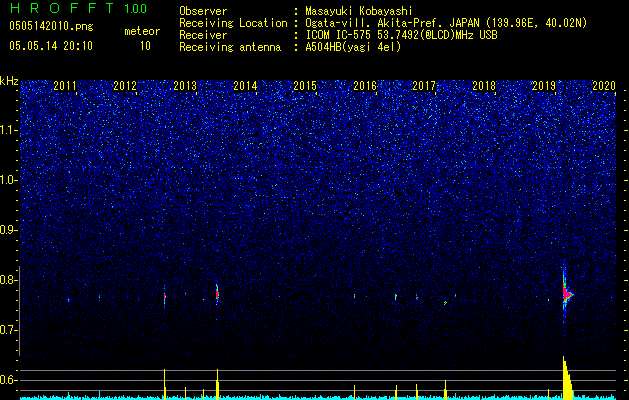The width and height of the screenshot is (629, 400).
Task: Click the 2017 time axis label
Action: tap(424, 86)
